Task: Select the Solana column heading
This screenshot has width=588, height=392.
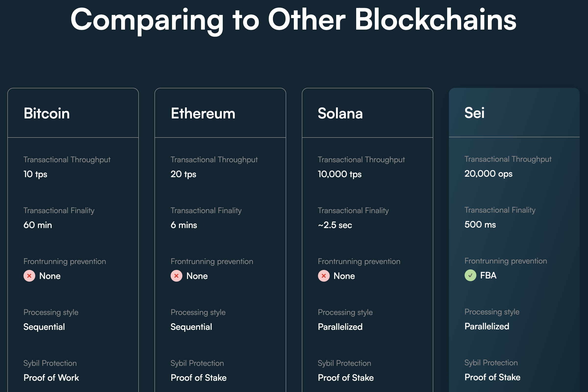Action: 340,113
